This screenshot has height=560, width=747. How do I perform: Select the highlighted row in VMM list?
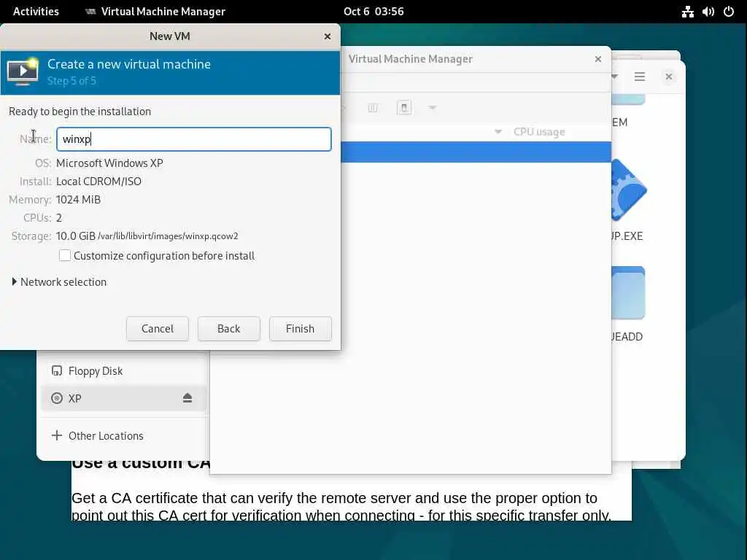476,152
